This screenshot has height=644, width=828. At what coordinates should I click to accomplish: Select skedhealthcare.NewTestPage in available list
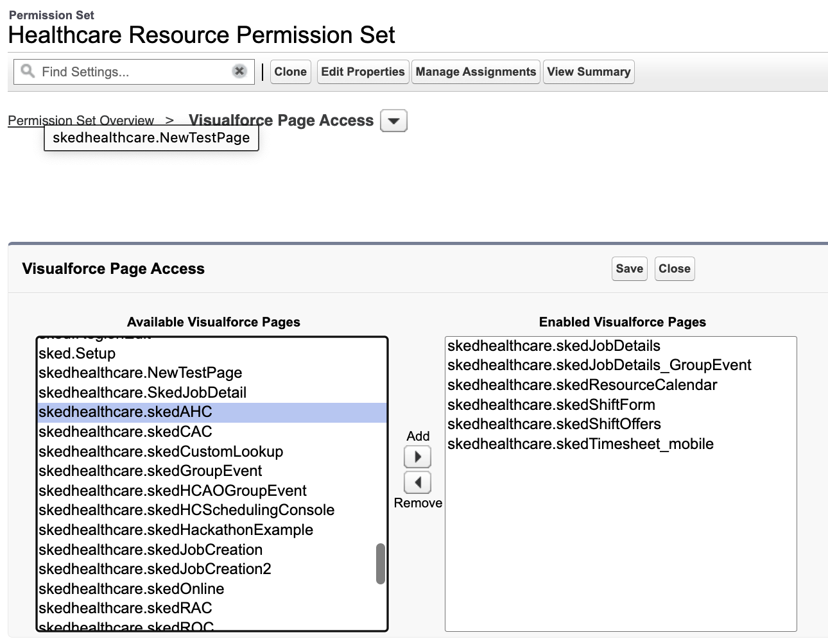pyautogui.click(x=212, y=373)
